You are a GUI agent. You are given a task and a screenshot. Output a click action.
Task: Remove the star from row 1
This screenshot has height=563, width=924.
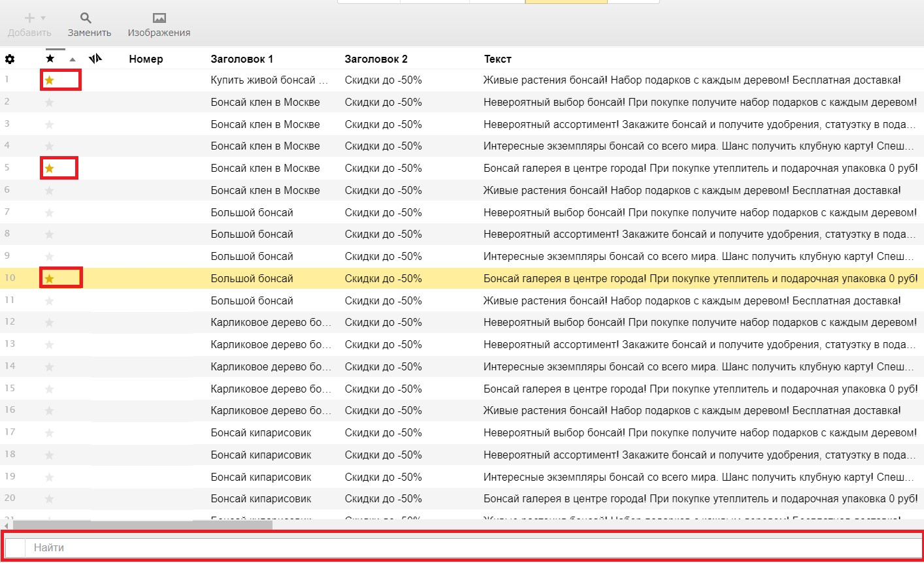(49, 80)
